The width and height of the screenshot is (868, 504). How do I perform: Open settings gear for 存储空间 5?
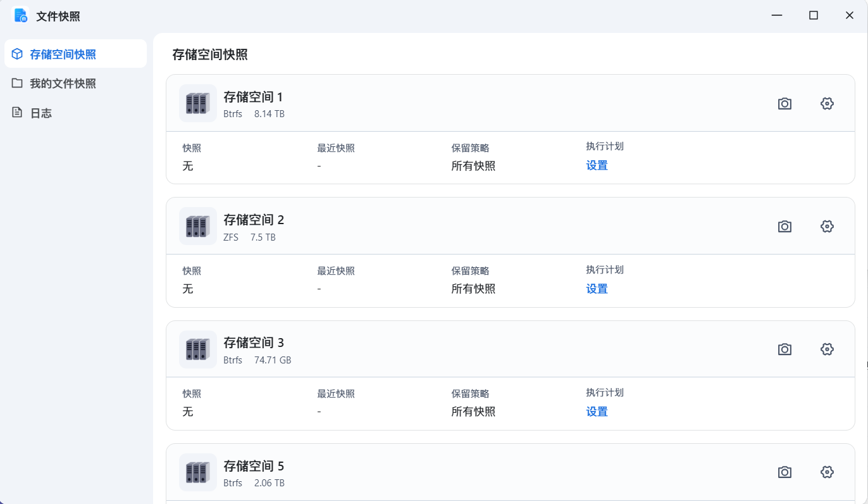coord(827,472)
